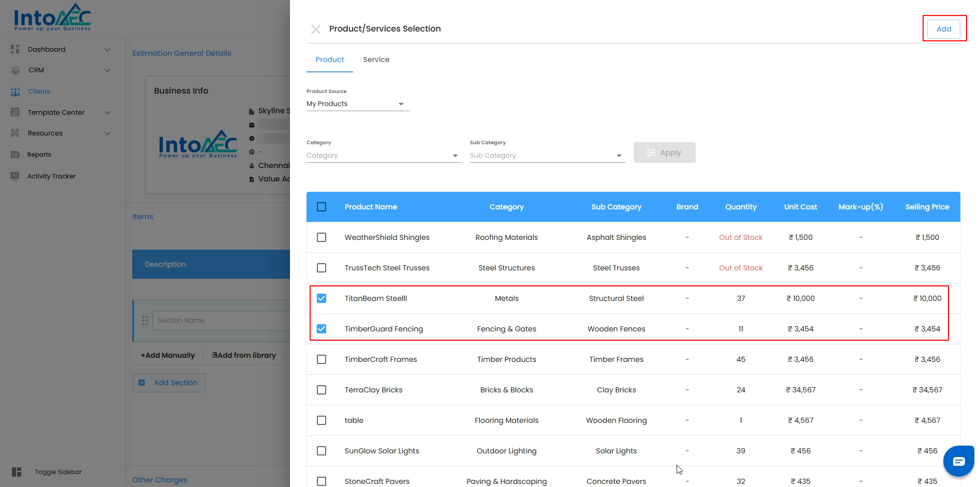This screenshot has width=980, height=487.
Task: Check the WeatherShield Shingles row checkbox
Action: 321,237
